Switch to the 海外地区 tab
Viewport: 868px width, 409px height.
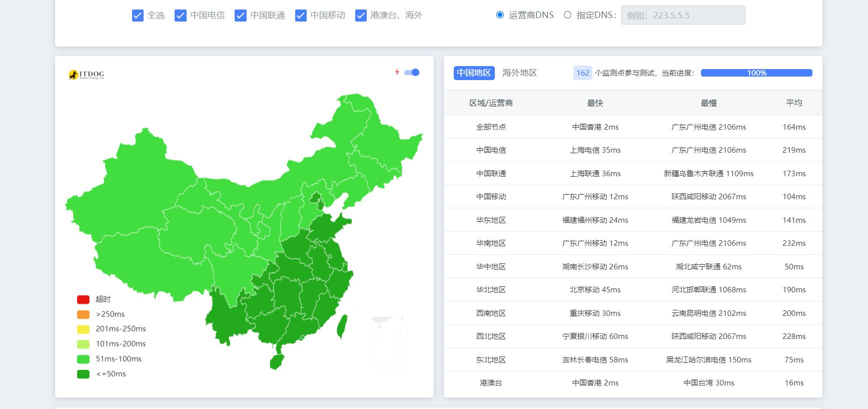[x=519, y=73]
